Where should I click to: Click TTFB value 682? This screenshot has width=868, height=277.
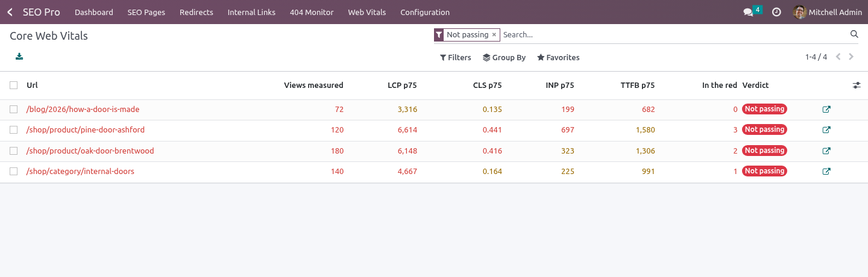pyautogui.click(x=648, y=110)
